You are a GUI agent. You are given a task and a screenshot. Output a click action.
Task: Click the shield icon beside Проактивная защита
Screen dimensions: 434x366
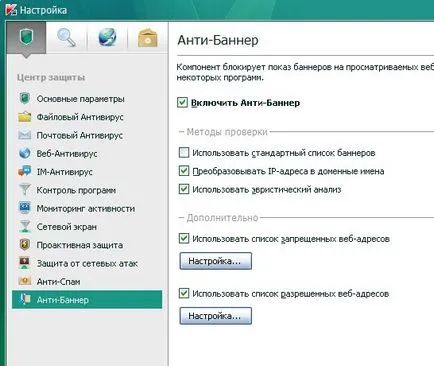[25, 245]
